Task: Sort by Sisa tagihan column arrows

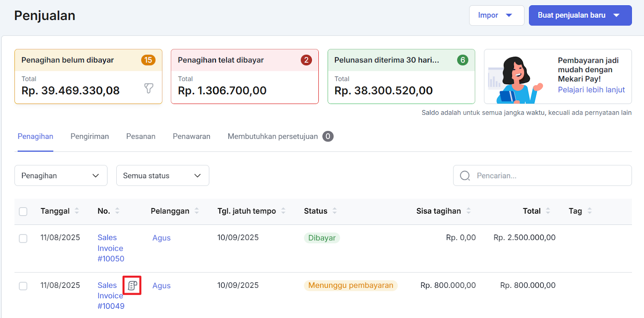Action: [x=469, y=211]
